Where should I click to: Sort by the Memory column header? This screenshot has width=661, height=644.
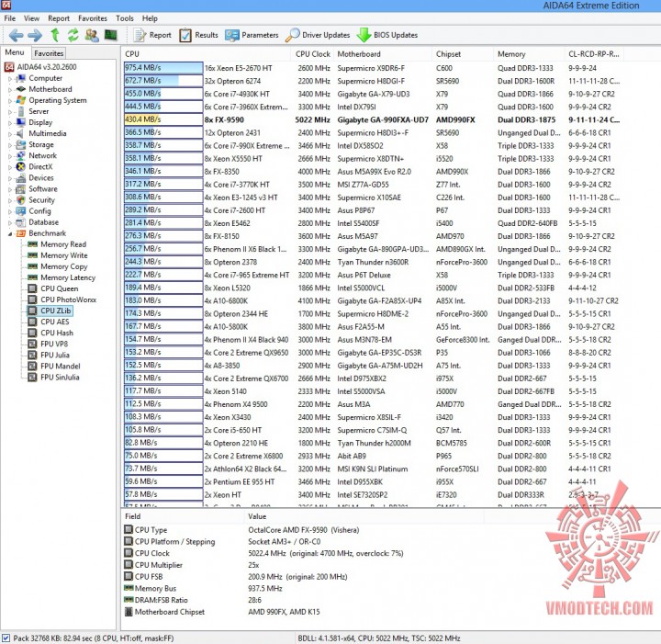coord(529,54)
